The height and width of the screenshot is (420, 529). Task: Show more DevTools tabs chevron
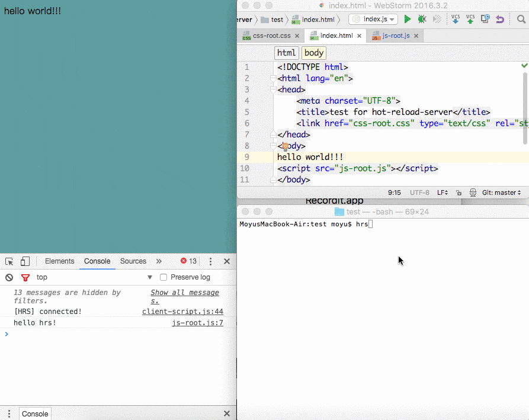159,261
